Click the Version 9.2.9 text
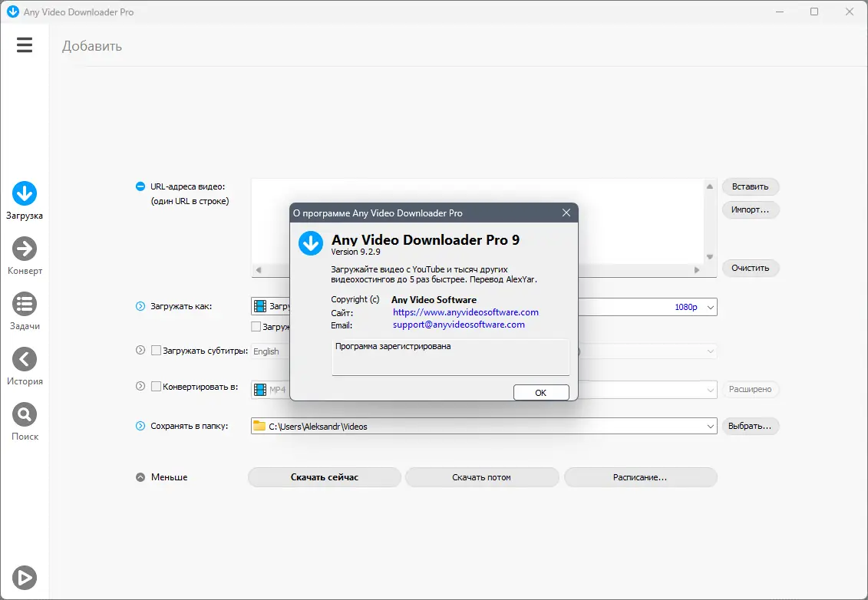Viewport: 868px width, 600px height. (355, 252)
